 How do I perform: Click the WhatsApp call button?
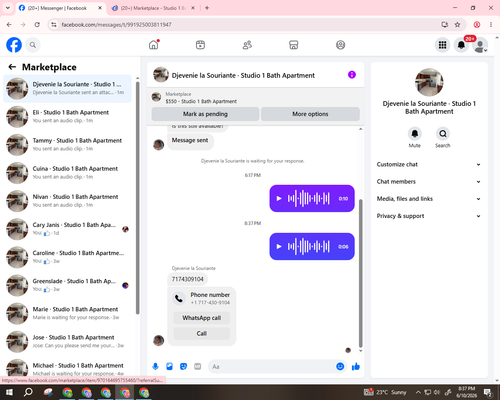tap(202, 318)
